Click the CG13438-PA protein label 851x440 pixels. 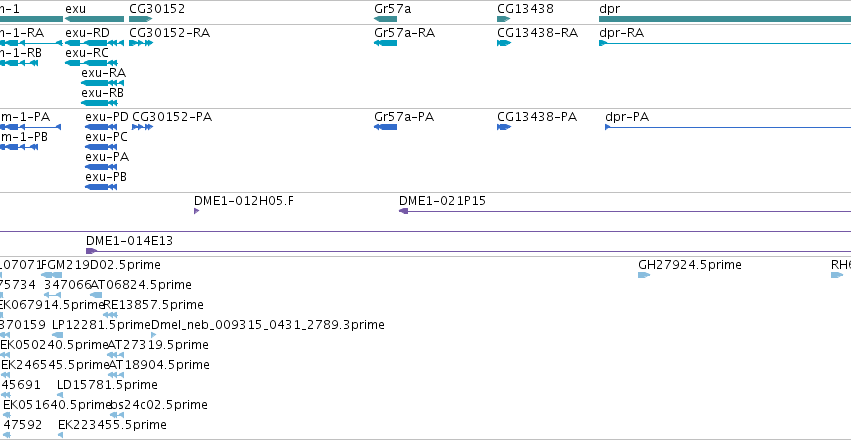537,117
